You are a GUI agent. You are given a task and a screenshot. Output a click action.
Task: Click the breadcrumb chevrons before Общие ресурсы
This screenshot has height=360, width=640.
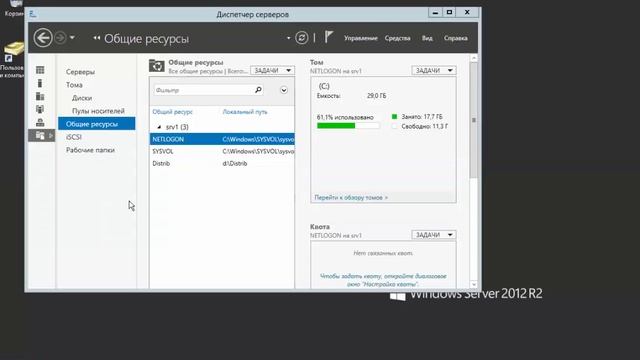97,38
